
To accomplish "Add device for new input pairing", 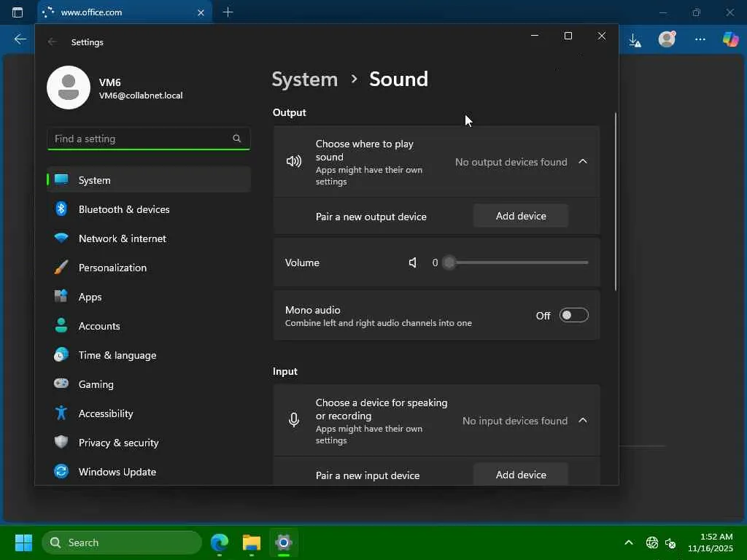I will [x=521, y=475].
